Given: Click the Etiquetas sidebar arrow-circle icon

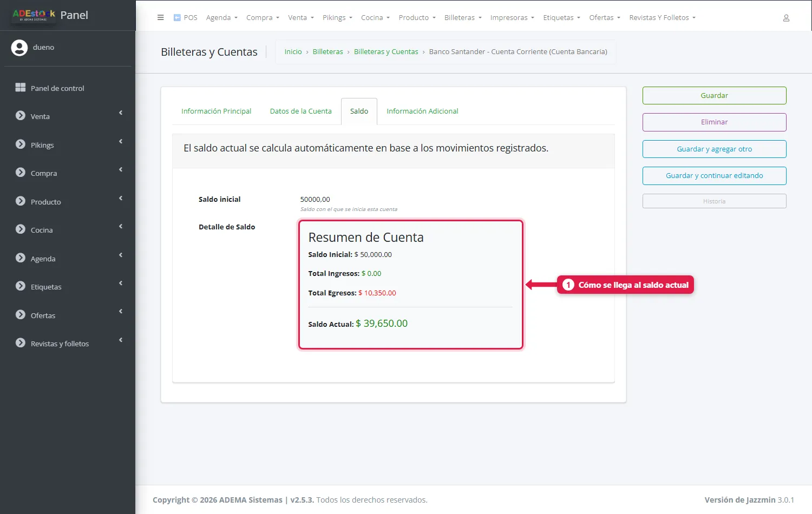Looking at the screenshot, I should pyautogui.click(x=21, y=286).
